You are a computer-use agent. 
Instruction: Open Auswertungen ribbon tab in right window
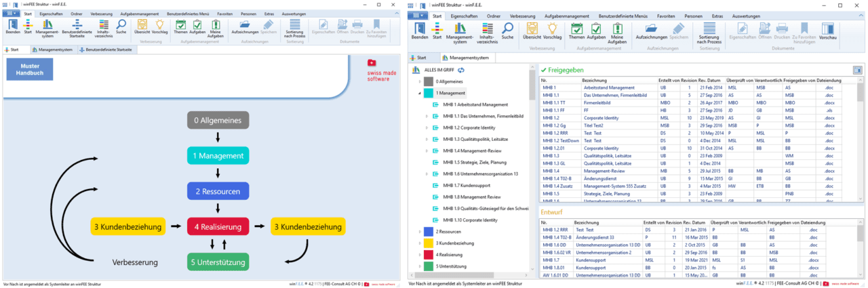pyautogui.click(x=745, y=15)
